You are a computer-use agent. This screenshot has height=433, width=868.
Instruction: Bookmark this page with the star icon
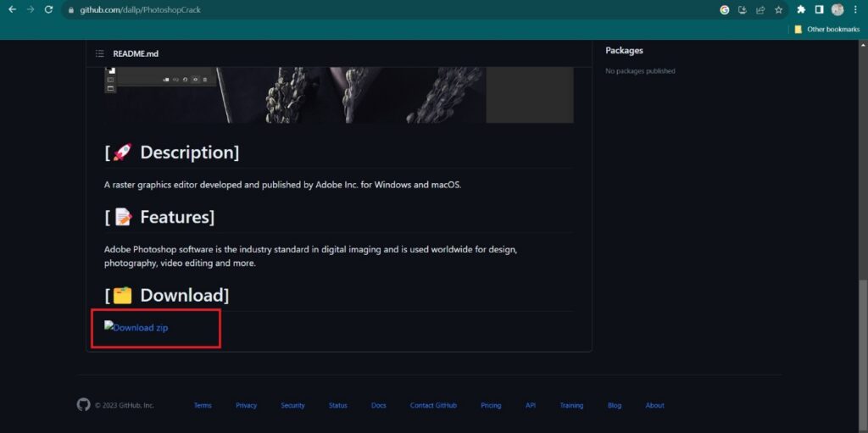pos(778,10)
